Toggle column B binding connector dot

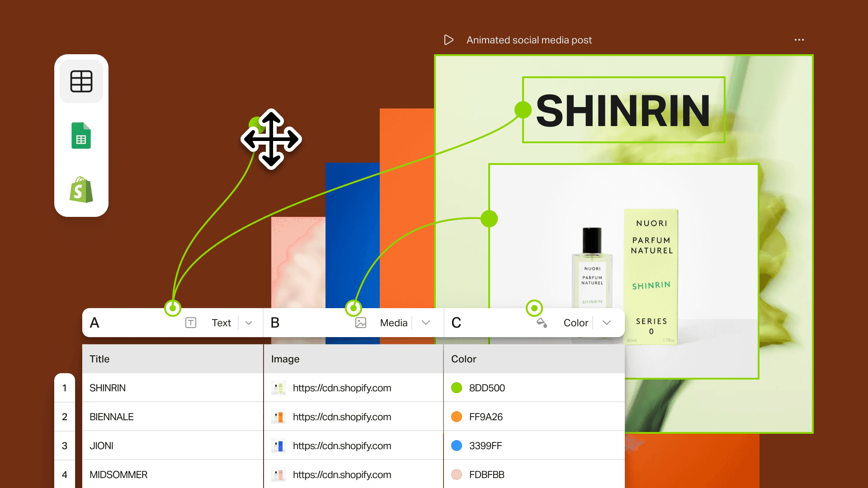(x=354, y=308)
